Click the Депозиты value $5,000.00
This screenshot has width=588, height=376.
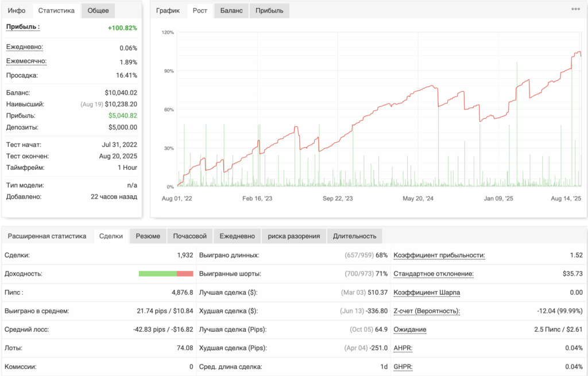(x=123, y=127)
